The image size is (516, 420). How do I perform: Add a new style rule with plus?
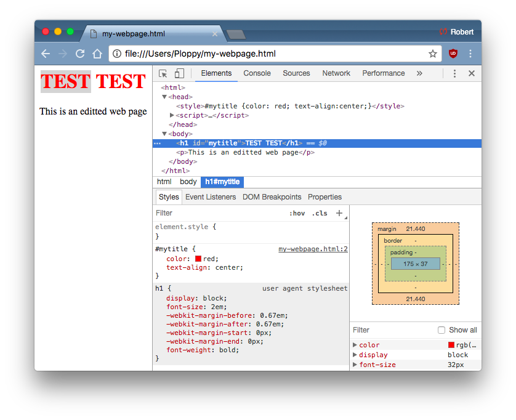339,213
